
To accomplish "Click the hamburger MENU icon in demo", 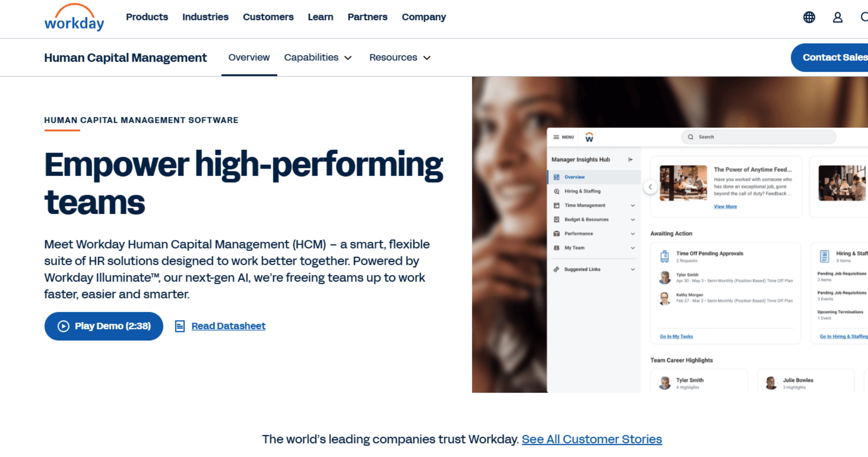I will [556, 137].
